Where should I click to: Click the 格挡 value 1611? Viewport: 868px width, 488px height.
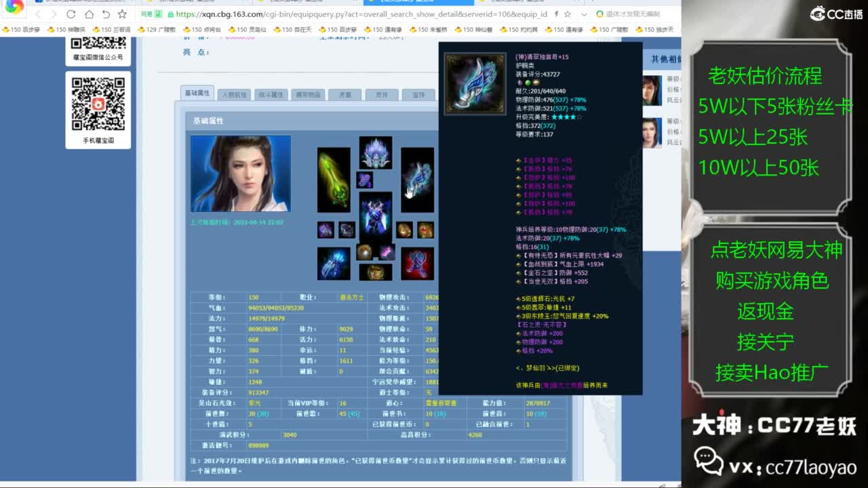[346, 361]
